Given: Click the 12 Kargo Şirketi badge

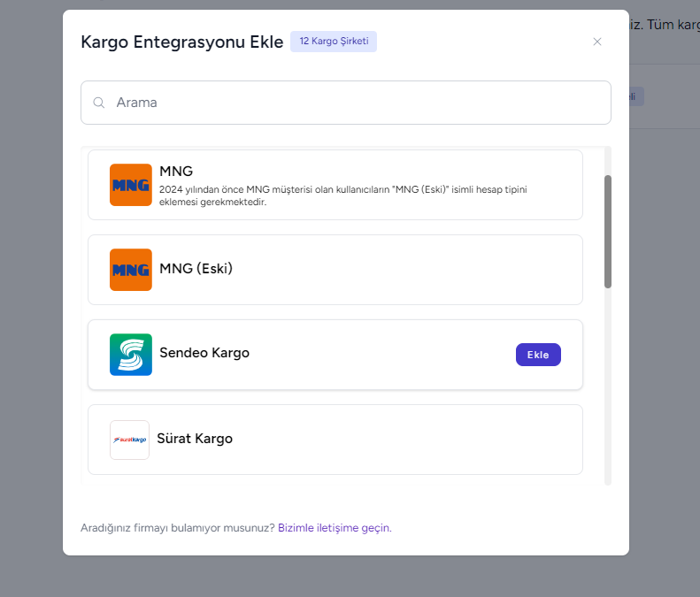Looking at the screenshot, I should 334,42.
